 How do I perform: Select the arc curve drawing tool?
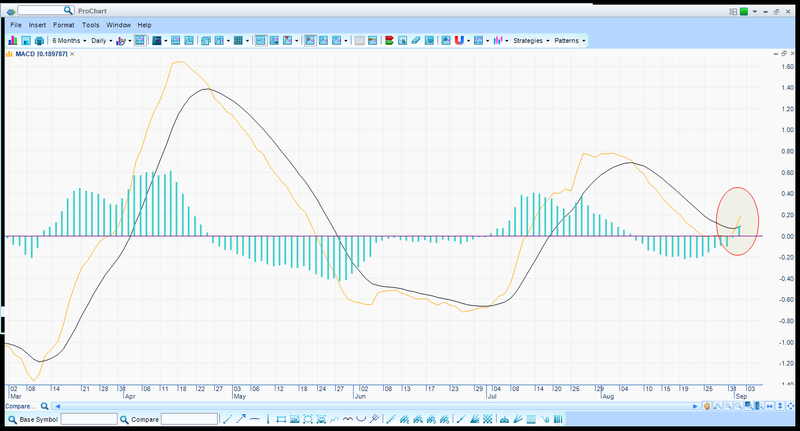(x=361, y=419)
